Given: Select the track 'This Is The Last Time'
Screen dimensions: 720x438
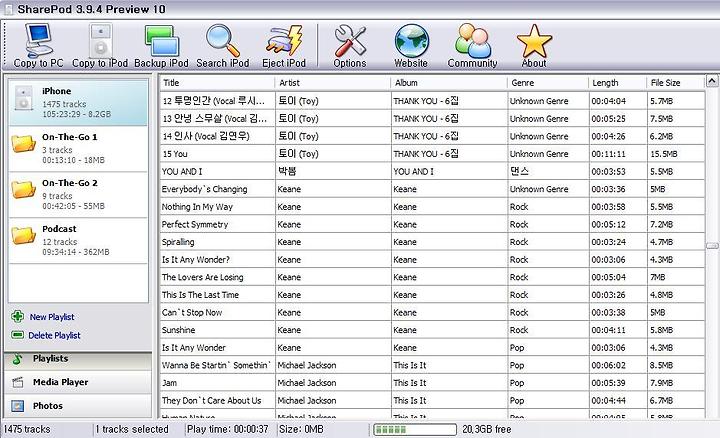Looking at the screenshot, I should click(433, 295).
